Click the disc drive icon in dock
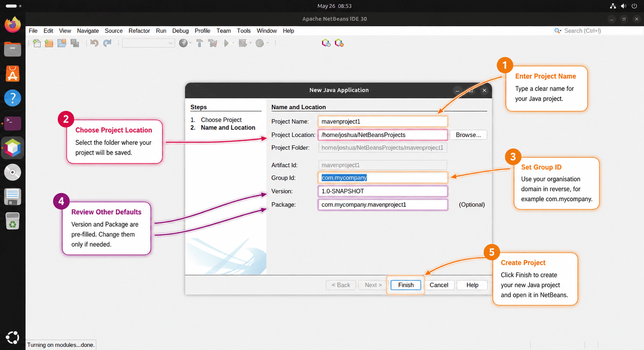Screen dimensions: 644x350 pos(13,172)
